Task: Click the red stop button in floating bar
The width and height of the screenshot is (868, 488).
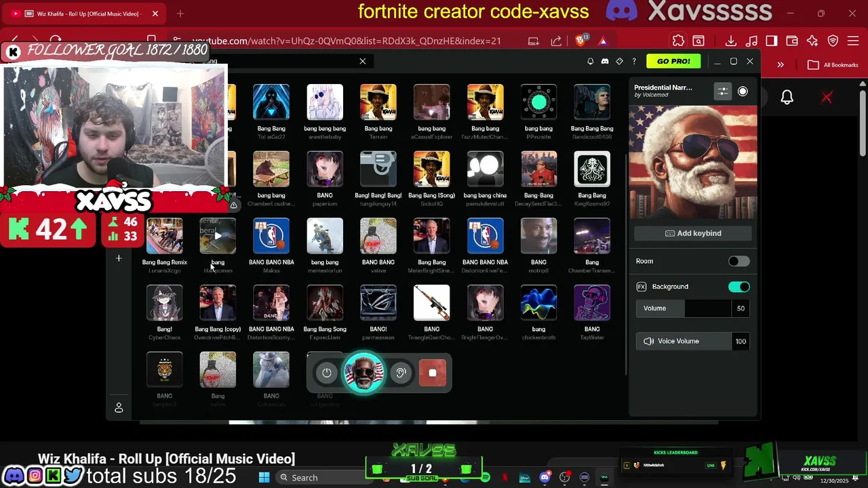Action: pyautogui.click(x=433, y=373)
